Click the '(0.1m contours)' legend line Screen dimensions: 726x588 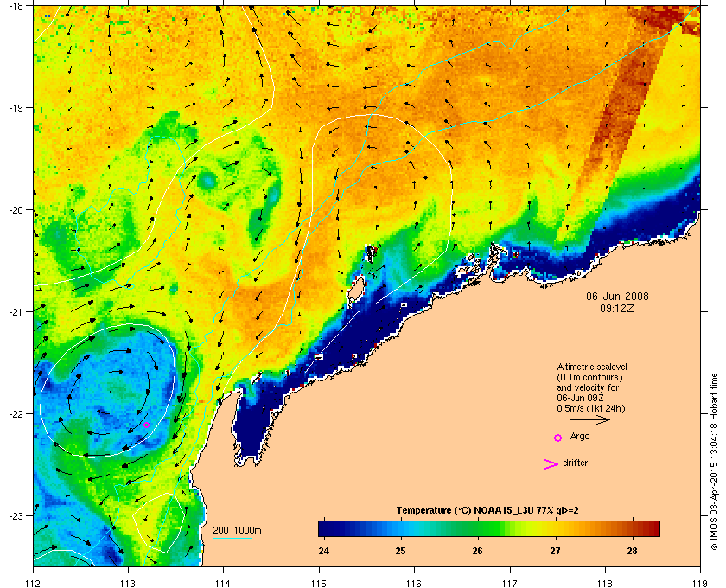tap(589, 377)
